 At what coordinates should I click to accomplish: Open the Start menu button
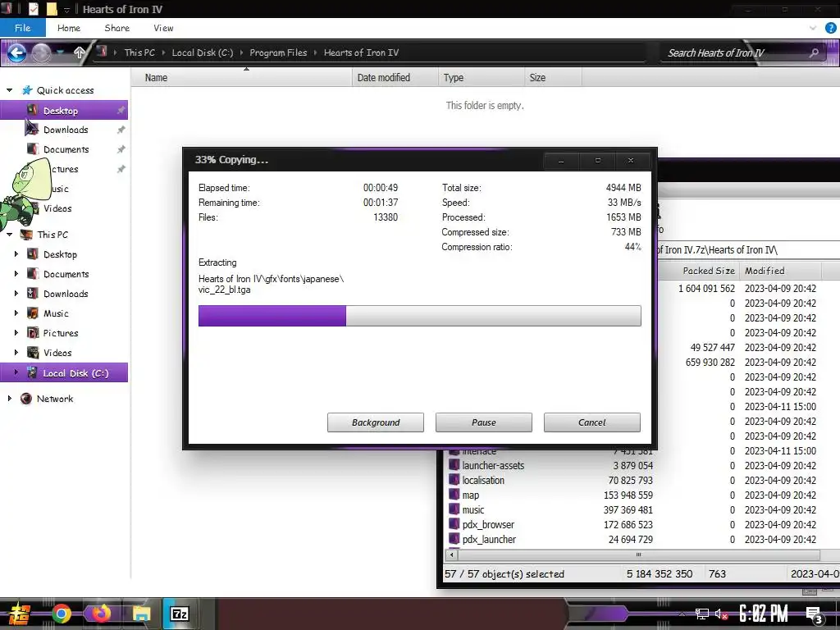point(18,614)
